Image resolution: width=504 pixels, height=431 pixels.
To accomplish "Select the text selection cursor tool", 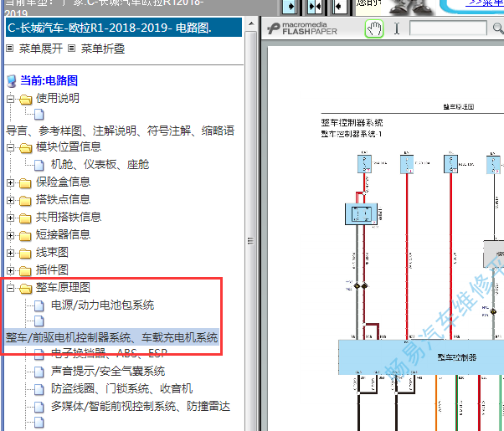I will tap(397, 28).
